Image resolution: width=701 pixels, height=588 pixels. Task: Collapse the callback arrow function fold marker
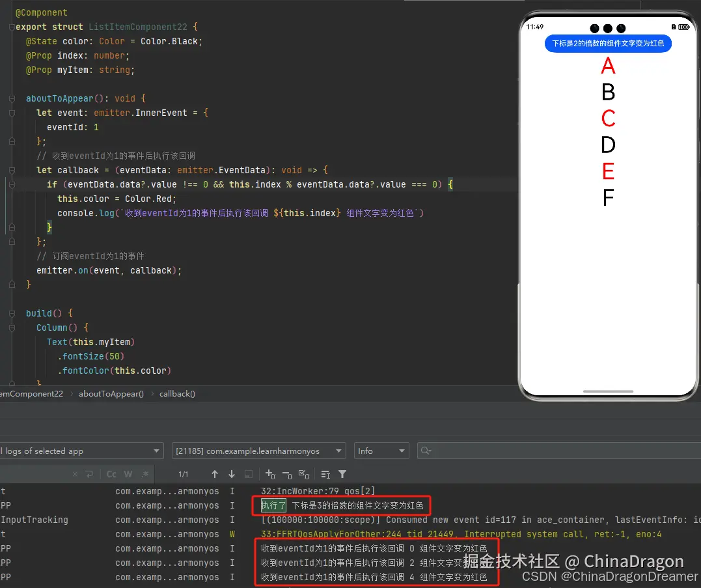(x=12, y=170)
